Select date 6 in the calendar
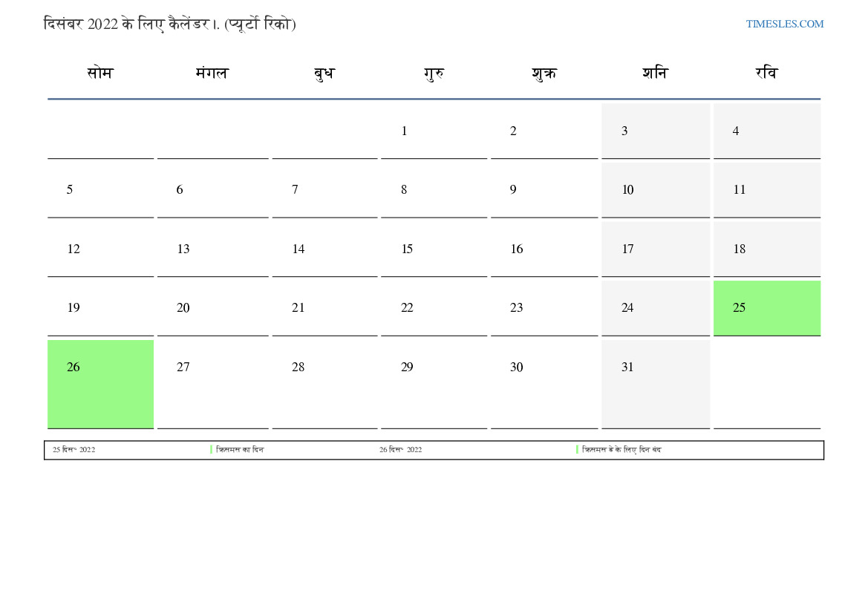Image resolution: width=868 pixels, height=614 pixels. coord(212,190)
